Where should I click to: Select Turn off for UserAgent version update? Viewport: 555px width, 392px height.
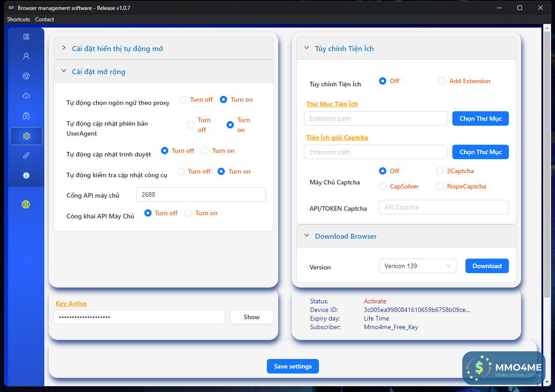tap(190, 125)
